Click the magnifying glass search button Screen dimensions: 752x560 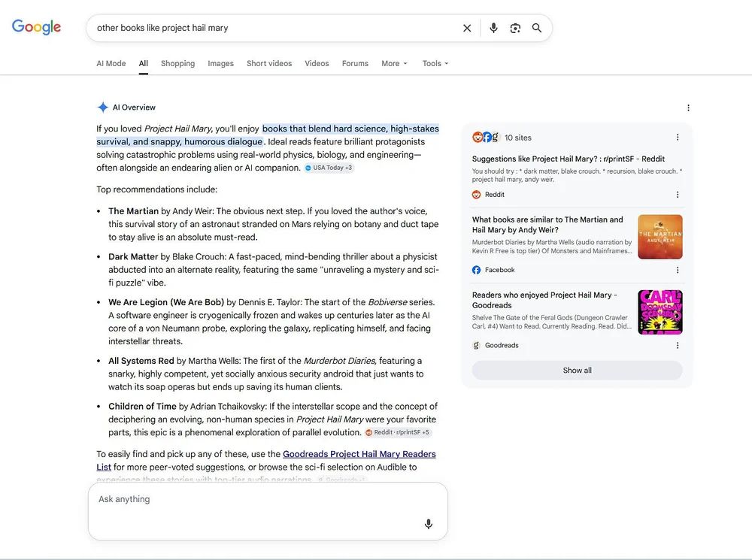[537, 29]
